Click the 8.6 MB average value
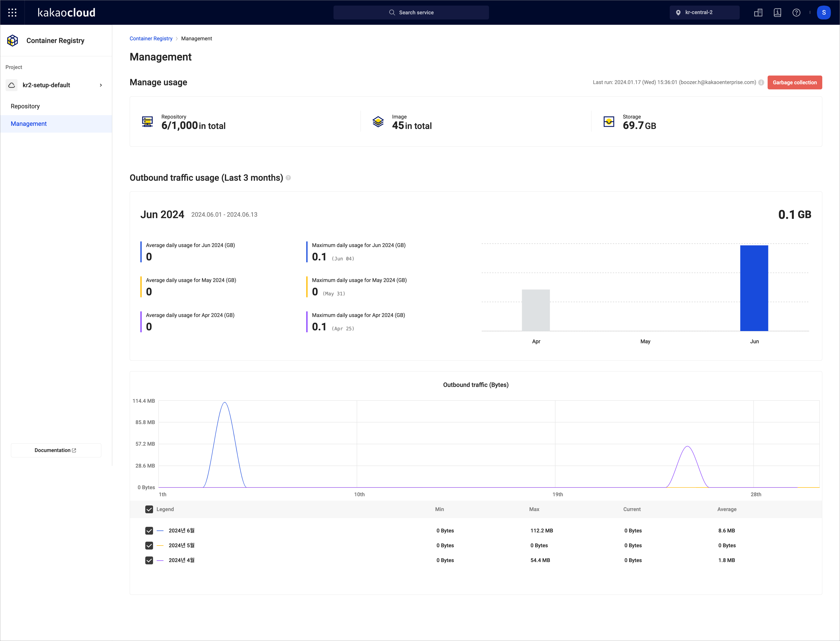This screenshot has width=840, height=641. point(727,531)
